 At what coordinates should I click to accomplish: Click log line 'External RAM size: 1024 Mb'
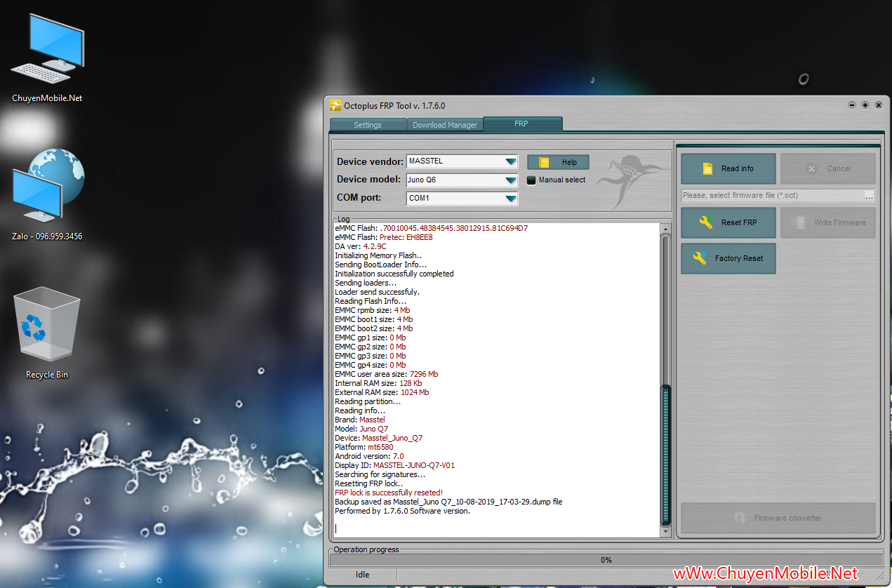click(x=382, y=392)
